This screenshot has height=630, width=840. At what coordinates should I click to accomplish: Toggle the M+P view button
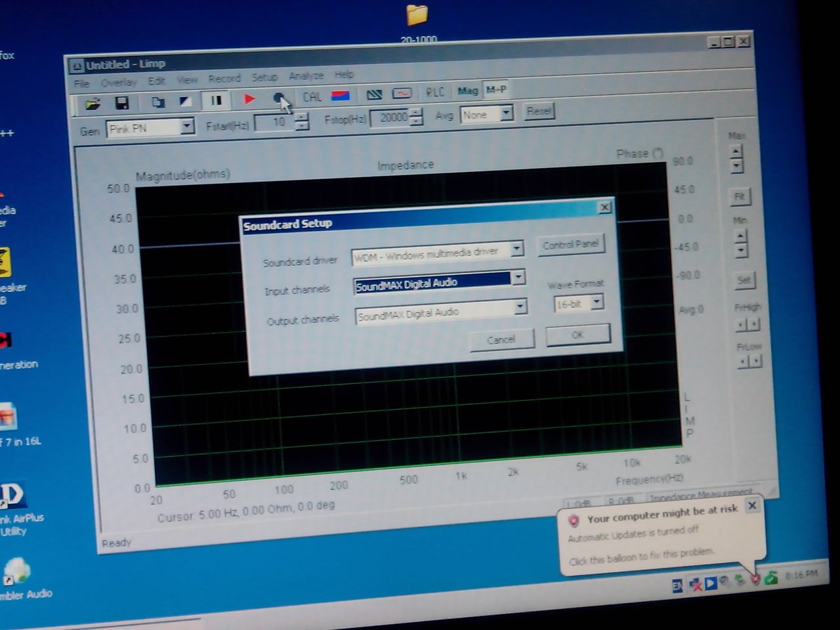(496, 90)
